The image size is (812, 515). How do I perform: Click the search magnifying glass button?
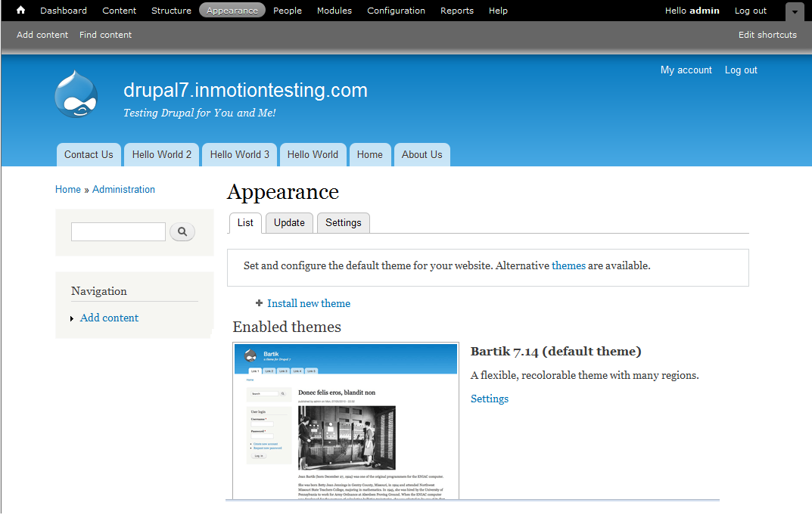(x=182, y=231)
